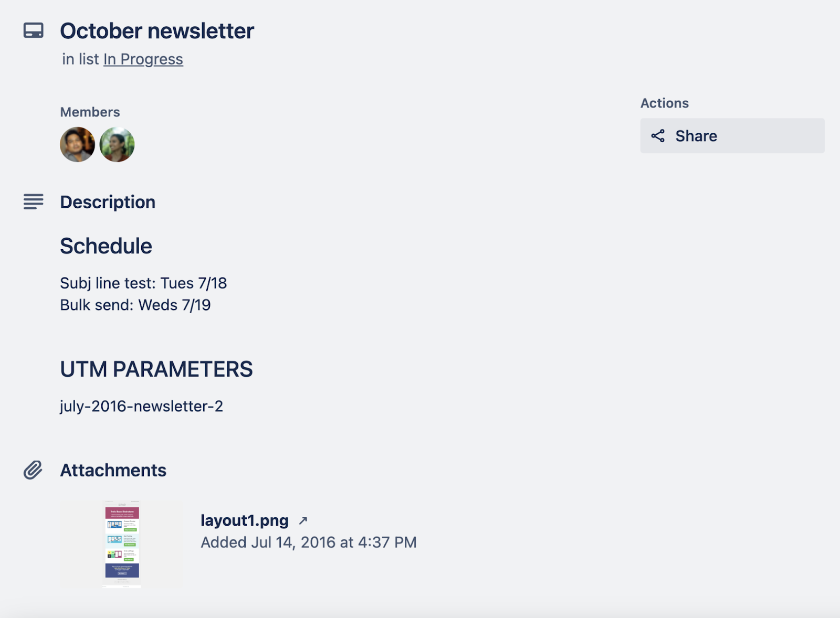Click the Subj line test schedule entry

[144, 283]
